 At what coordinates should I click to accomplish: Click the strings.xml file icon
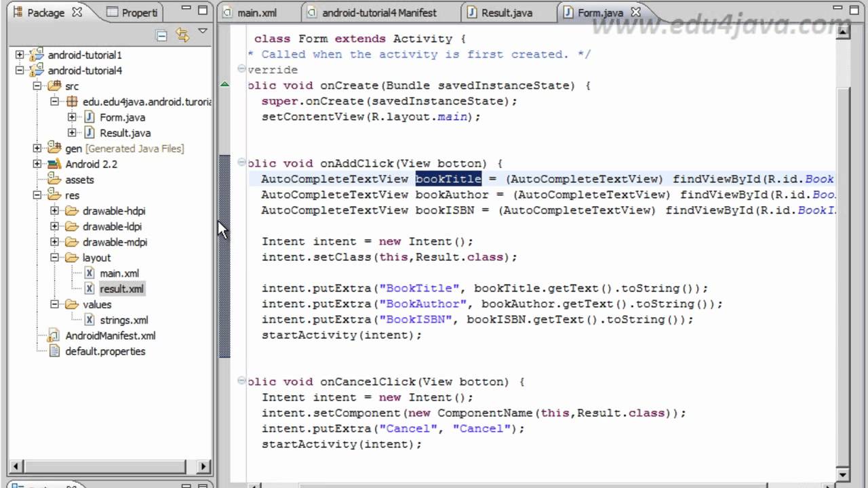pyautogui.click(x=90, y=320)
